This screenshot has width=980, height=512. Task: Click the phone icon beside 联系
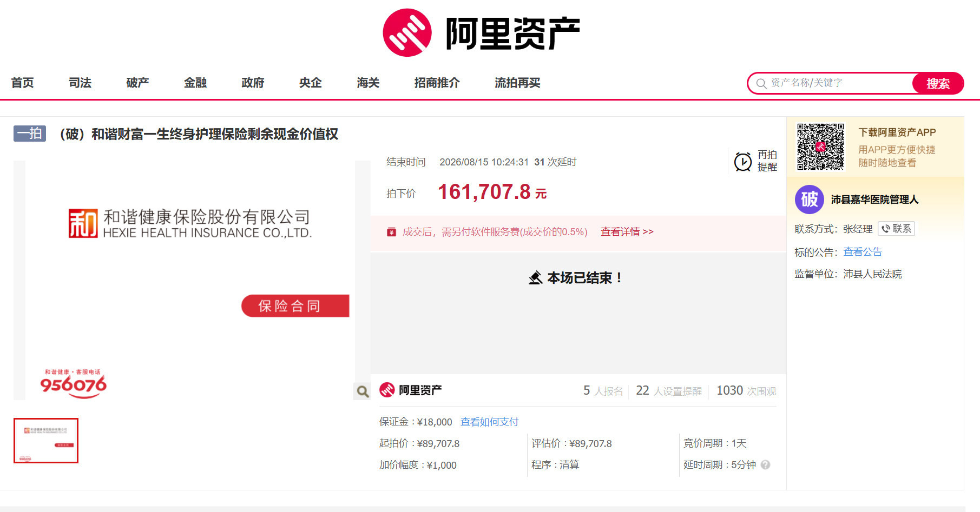(886, 229)
